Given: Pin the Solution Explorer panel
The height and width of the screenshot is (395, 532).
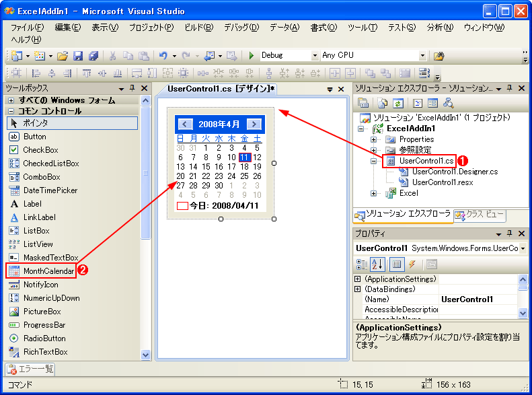Looking at the screenshot, I should click(x=510, y=89).
